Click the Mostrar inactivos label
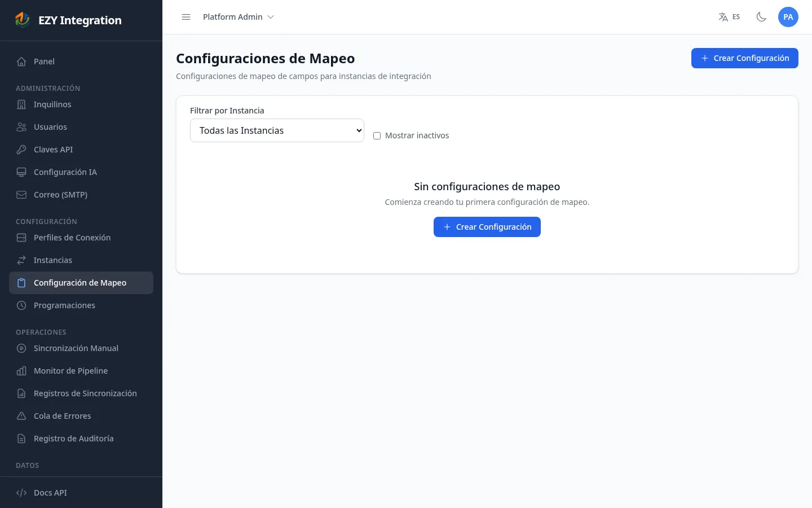Image resolution: width=812 pixels, height=508 pixels. [x=417, y=135]
